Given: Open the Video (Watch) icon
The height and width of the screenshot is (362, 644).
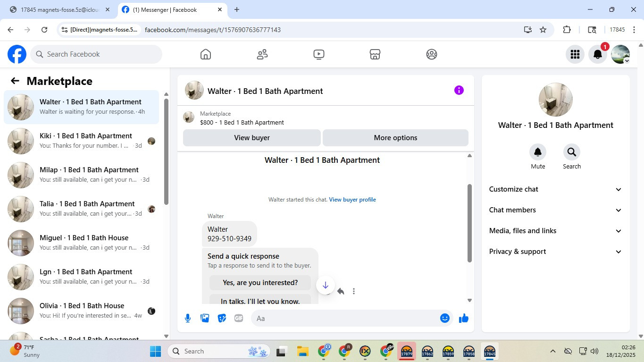Looking at the screenshot, I should [318, 54].
